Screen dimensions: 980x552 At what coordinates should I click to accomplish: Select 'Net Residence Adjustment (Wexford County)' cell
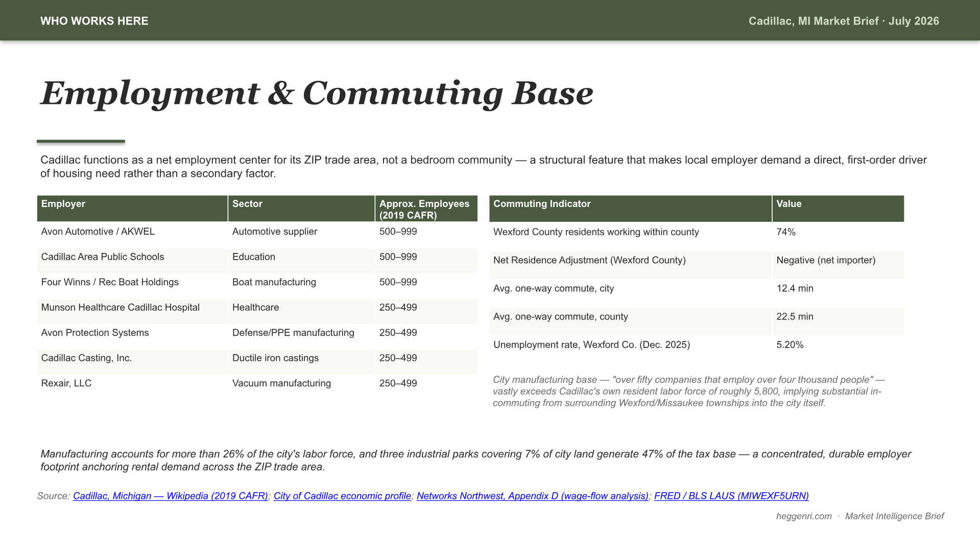pyautogui.click(x=630, y=265)
